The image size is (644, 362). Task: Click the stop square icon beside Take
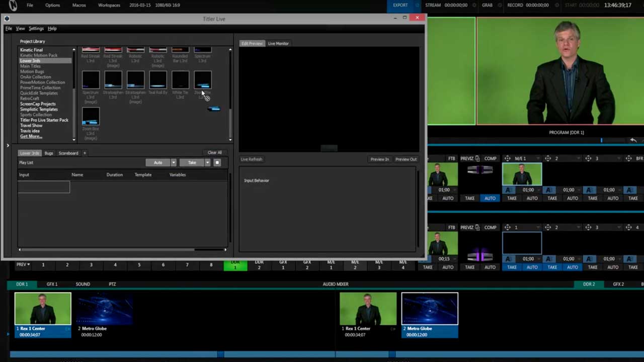tap(217, 162)
